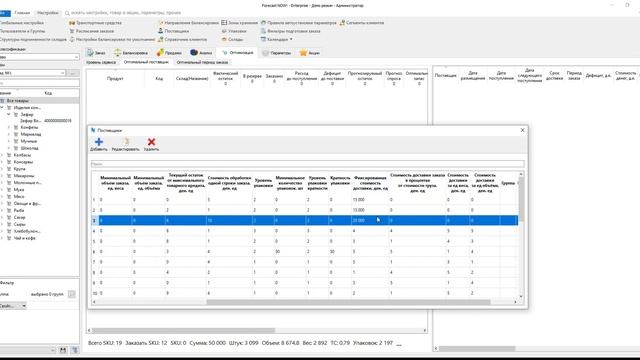Select the Рыба tree item
This screenshot has width=640, height=360.
click(19, 211)
